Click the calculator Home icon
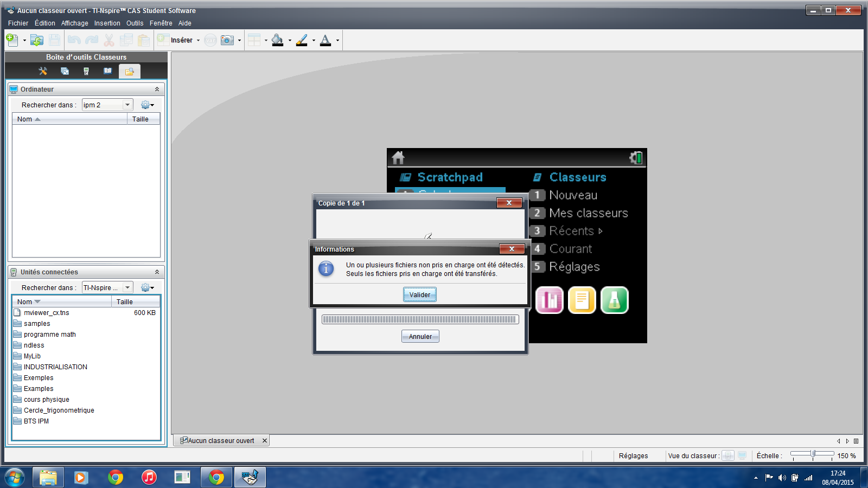This screenshot has height=488, width=868. coord(398,158)
